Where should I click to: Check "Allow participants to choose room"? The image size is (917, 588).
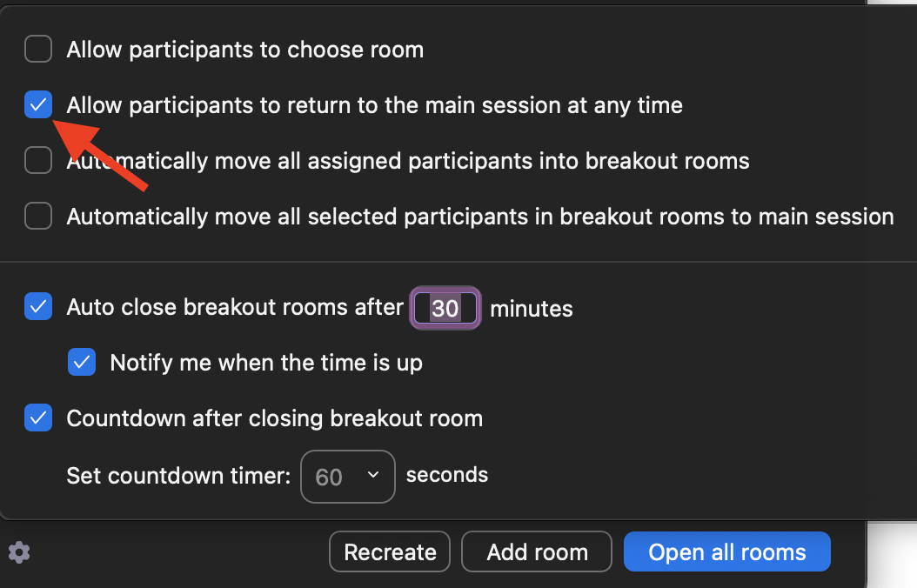pos(37,49)
